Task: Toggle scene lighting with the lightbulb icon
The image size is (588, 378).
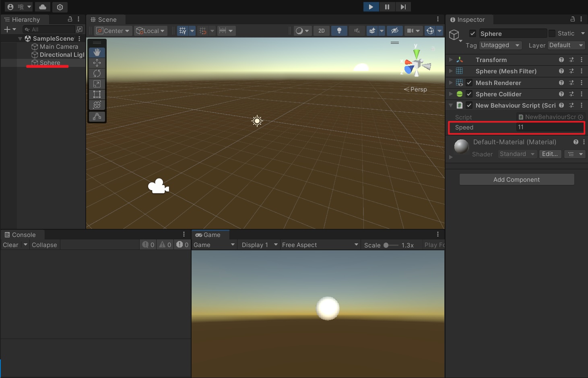Action: 339,31
